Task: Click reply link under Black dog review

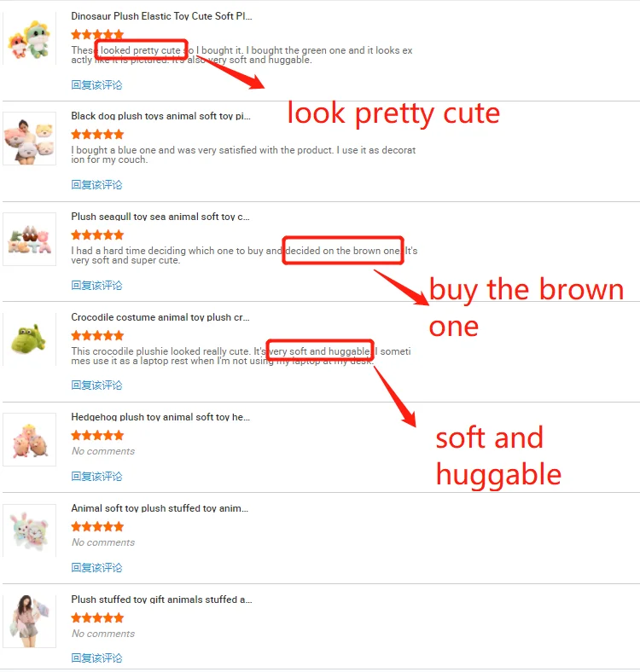Action: click(96, 185)
